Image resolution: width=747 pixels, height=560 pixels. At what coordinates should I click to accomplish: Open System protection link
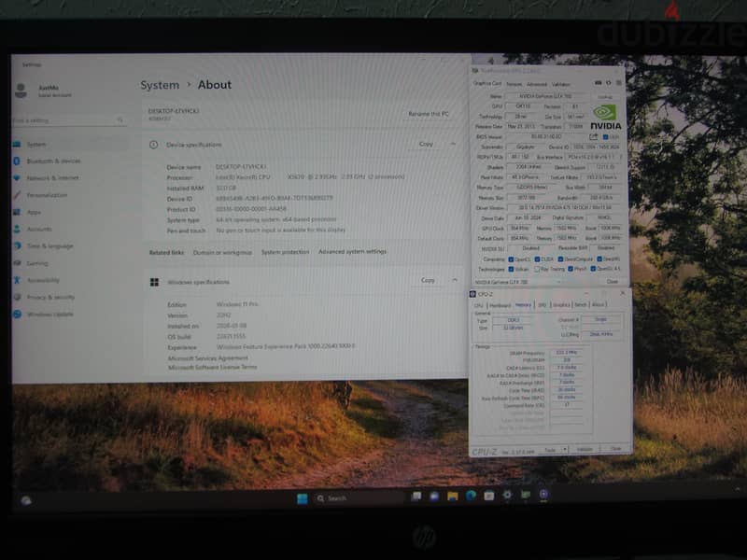(285, 252)
